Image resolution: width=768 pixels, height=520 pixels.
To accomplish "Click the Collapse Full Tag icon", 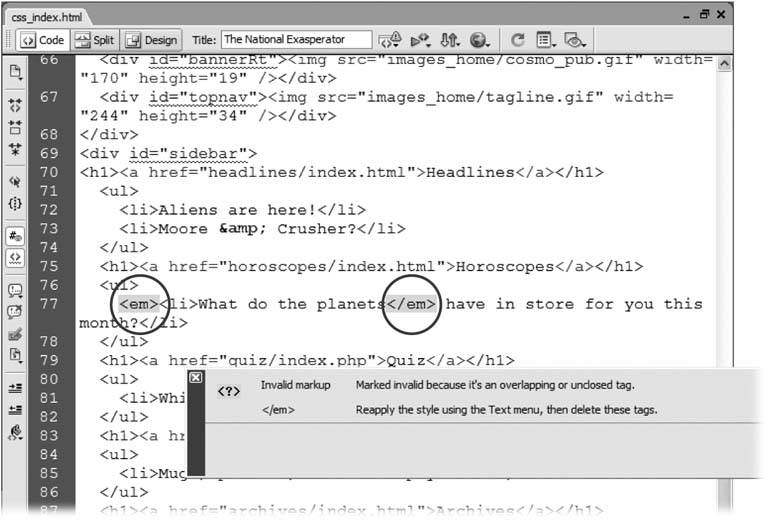I will [x=15, y=104].
